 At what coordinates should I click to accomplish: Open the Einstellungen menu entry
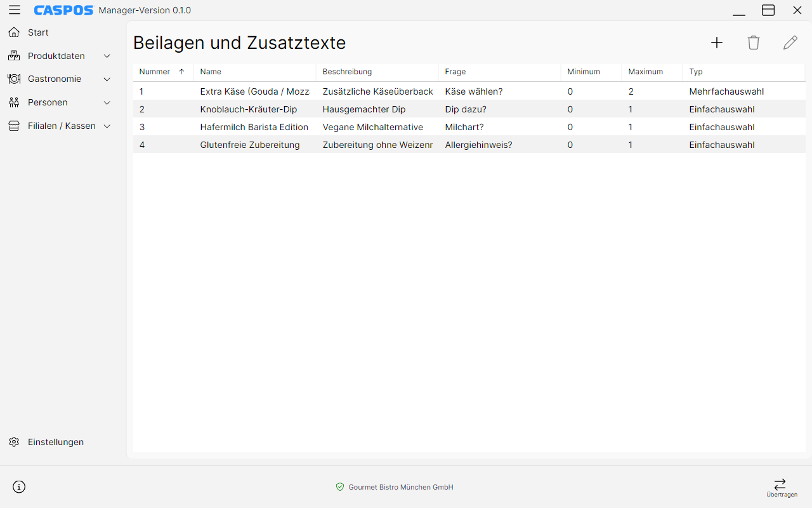pyautogui.click(x=56, y=442)
